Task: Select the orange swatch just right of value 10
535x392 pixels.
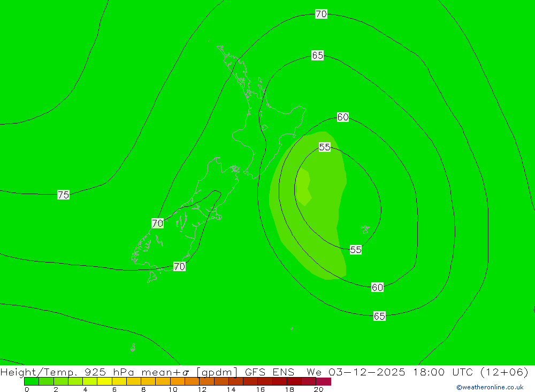Action: coord(178,381)
